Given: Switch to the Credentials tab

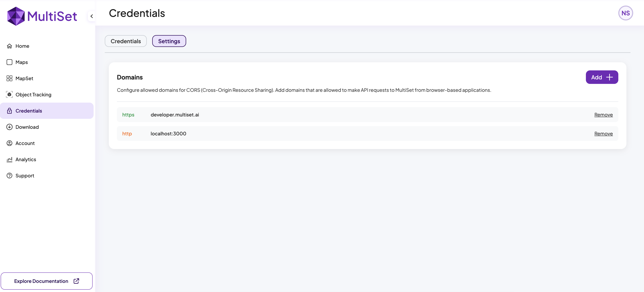Looking at the screenshot, I should pos(126,41).
